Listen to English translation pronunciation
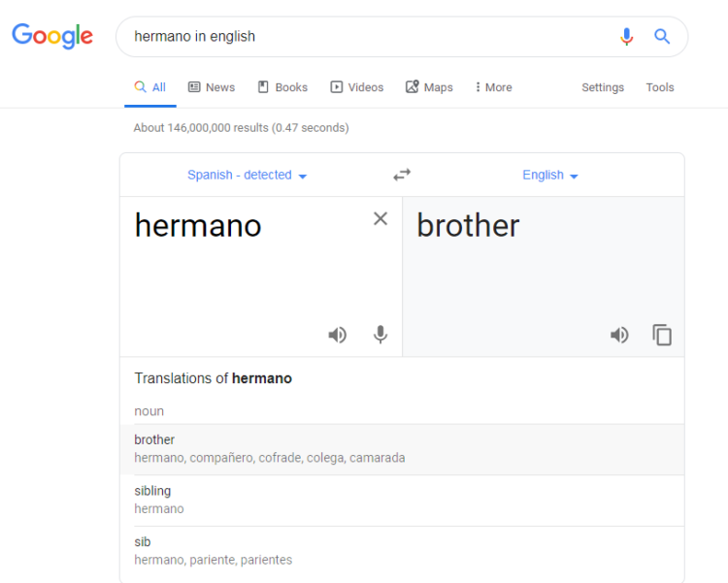The image size is (728, 583). pos(618,335)
